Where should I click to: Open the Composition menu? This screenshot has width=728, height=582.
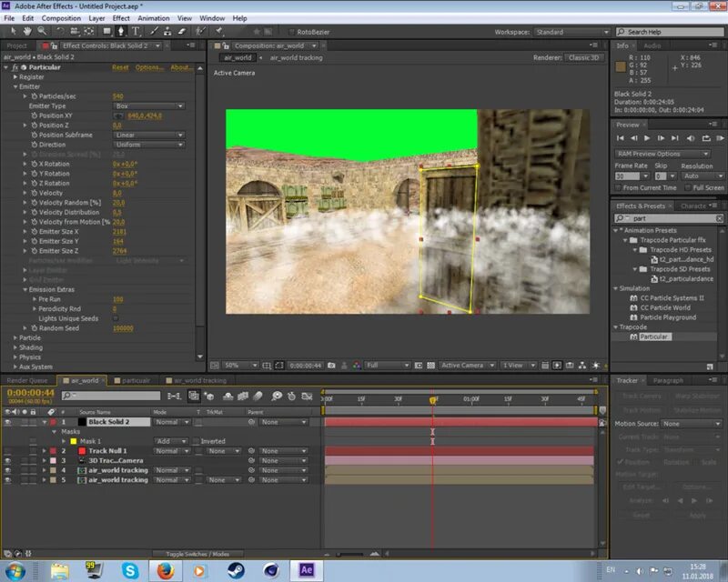point(61,18)
